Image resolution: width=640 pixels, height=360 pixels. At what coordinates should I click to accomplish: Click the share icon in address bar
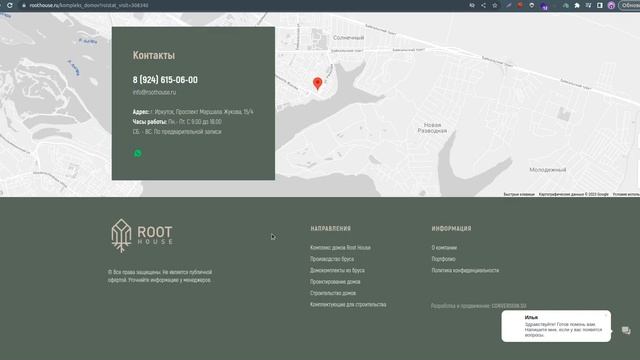tap(483, 5)
